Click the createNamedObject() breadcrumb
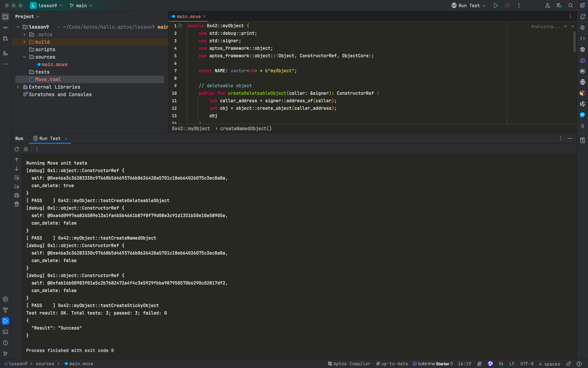This screenshot has height=368, width=588. point(246,128)
